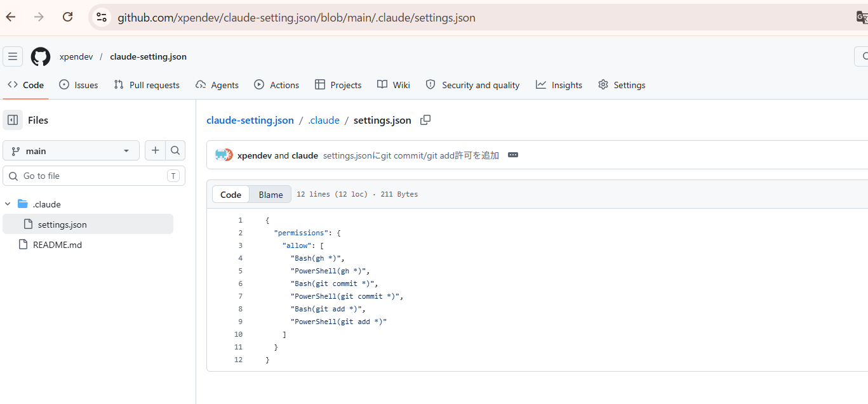Click the address bar URL
868x404 pixels.
tap(297, 18)
